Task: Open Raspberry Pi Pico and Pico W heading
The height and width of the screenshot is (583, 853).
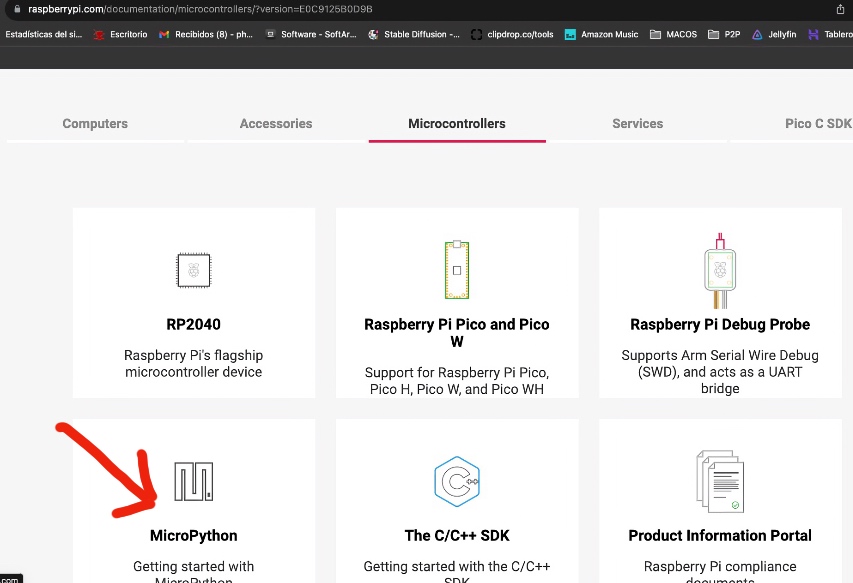Action: coord(457,333)
